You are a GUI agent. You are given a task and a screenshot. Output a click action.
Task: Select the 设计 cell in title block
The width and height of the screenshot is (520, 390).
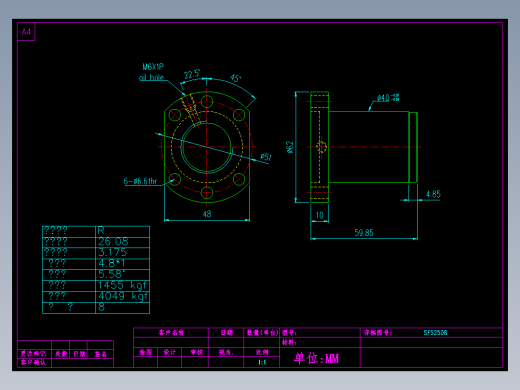point(169,352)
